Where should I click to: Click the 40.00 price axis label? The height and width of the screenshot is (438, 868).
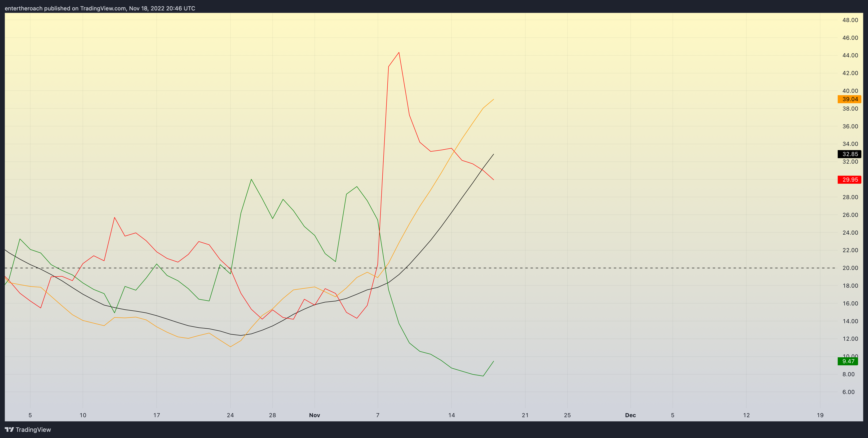[x=850, y=91]
